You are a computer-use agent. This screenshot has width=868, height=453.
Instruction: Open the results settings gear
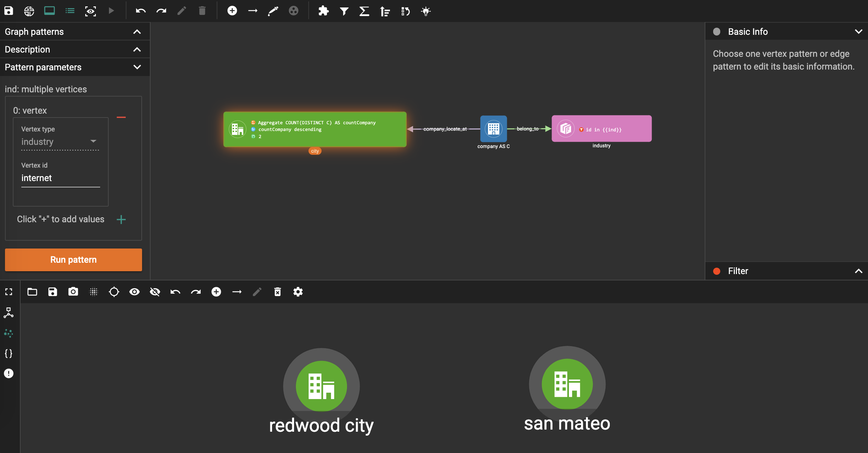coord(298,292)
